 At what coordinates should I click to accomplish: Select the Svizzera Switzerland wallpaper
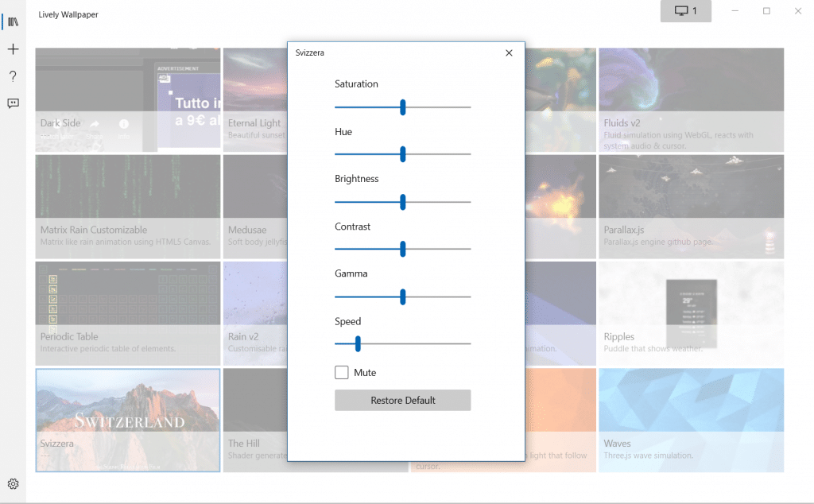(x=128, y=421)
